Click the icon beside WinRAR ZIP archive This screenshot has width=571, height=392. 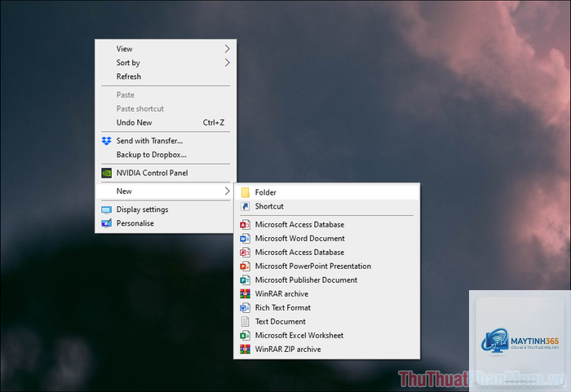click(245, 349)
